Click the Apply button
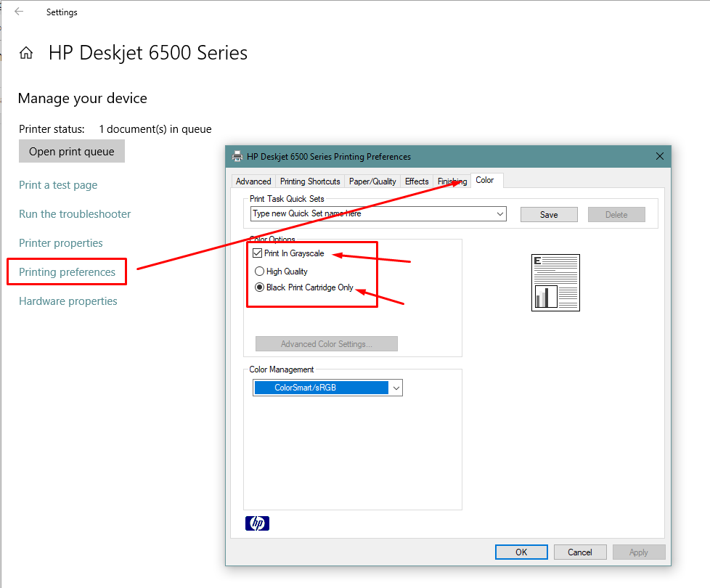 coord(638,552)
